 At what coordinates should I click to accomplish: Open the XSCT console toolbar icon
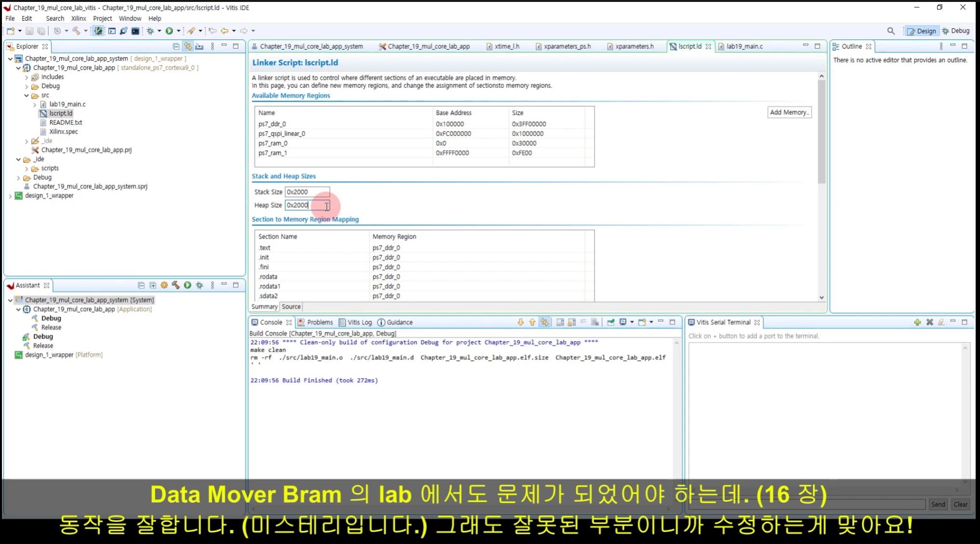coord(112,31)
